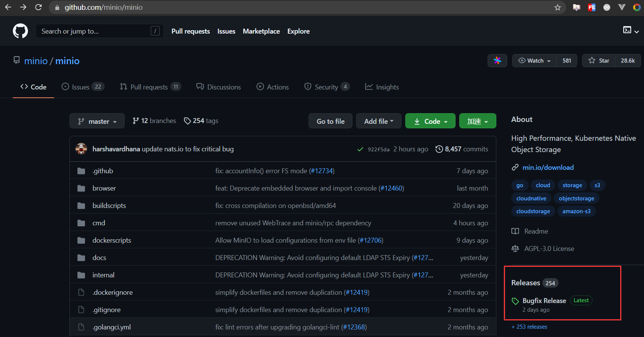Click the Go to file button
The width and height of the screenshot is (644, 337).
330,121
